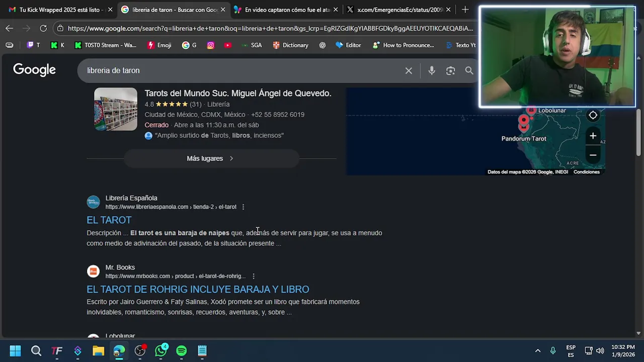The image size is (644, 362).
Task: Click Librería Española site favicon
Action: pos(93,202)
